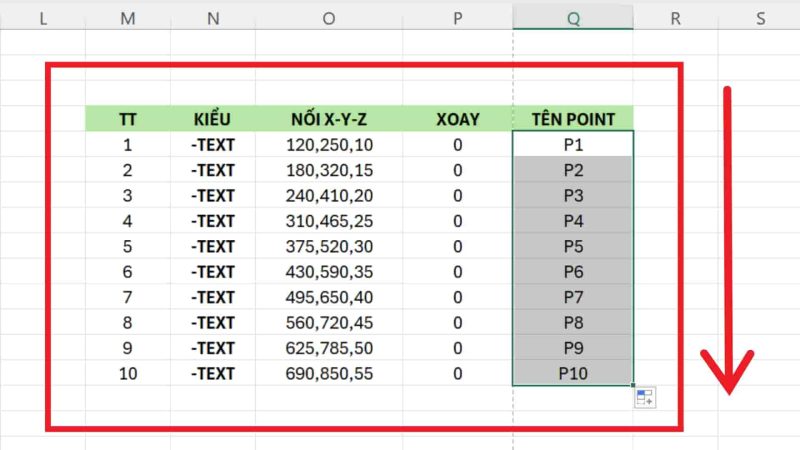
Task: Select column N header
Action: 213,18
